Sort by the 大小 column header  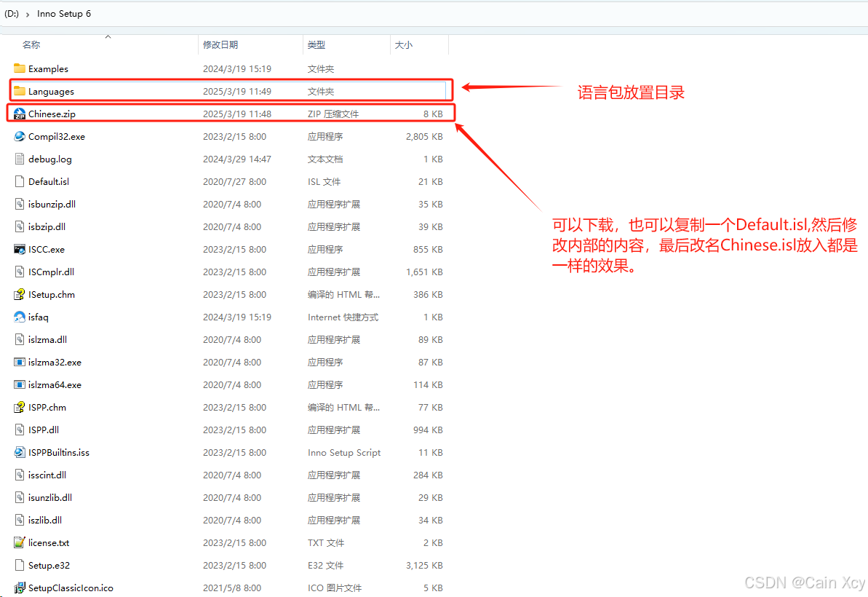tap(404, 45)
